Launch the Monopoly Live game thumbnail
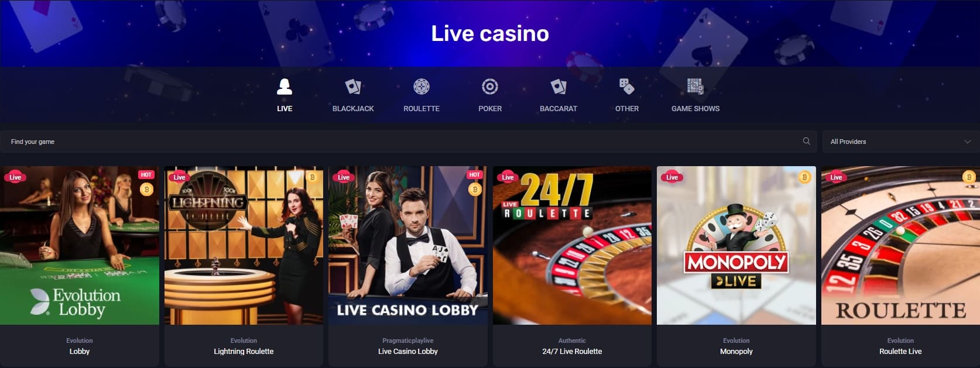Viewport: 980px width, 368px height. click(x=736, y=246)
